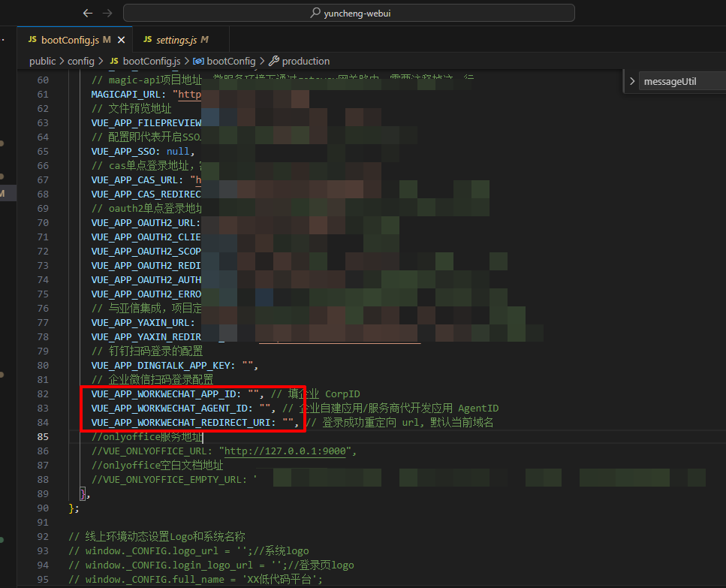Click the VUE_APP_CAS_URL key
The height and width of the screenshot is (588, 726).
point(134,180)
